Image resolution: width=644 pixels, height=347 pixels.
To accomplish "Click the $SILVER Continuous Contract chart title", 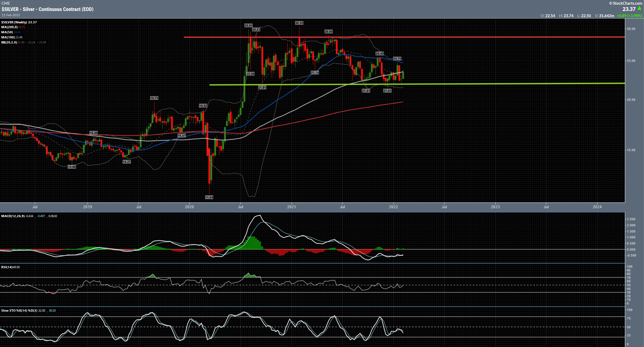I will click(x=48, y=9).
